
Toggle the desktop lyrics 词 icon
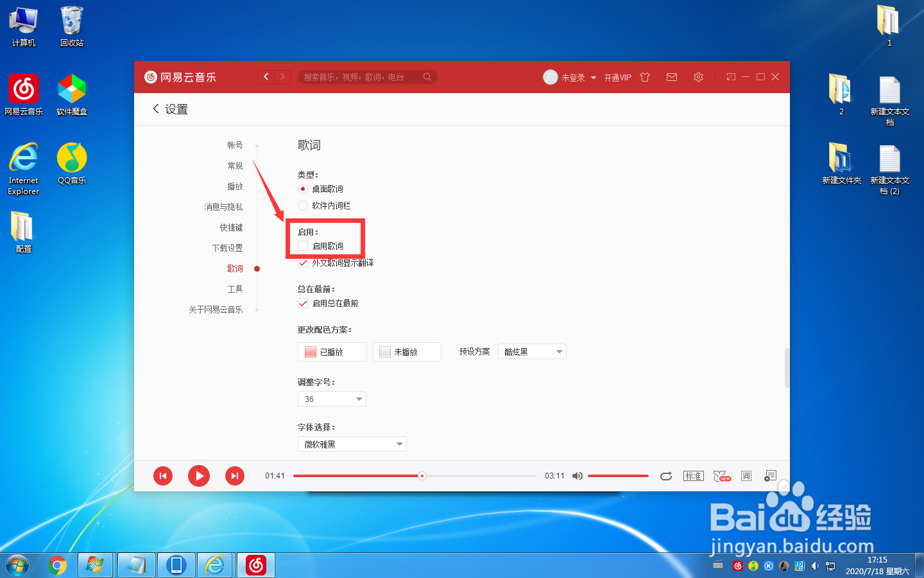tap(746, 476)
